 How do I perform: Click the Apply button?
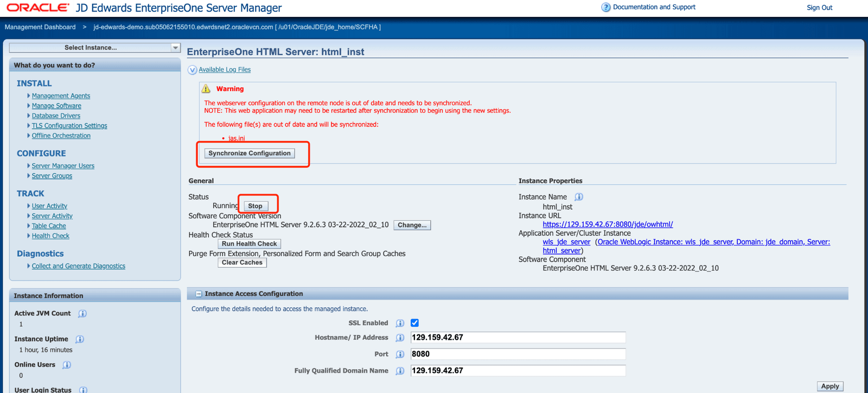[x=830, y=386]
